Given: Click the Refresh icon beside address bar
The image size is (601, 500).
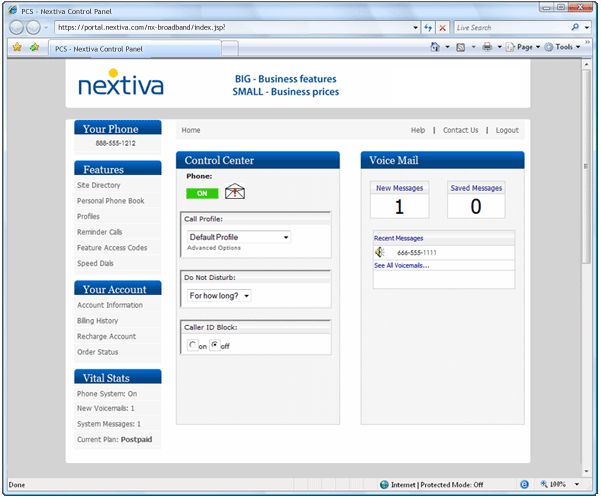Looking at the screenshot, I should pyautogui.click(x=428, y=28).
